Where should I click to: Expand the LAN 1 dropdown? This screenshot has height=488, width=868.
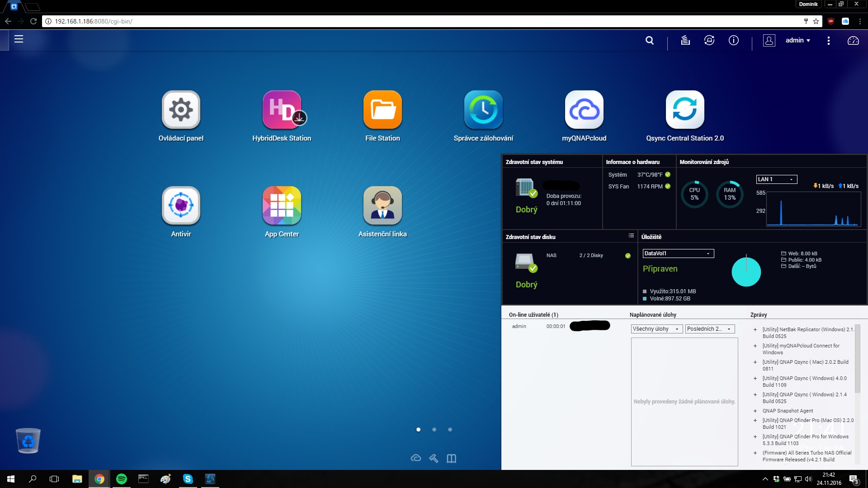coord(777,179)
